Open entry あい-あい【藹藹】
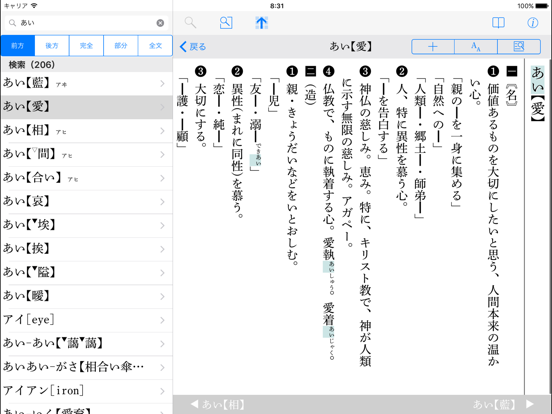Image resolution: width=552 pixels, height=414 pixels. (x=87, y=343)
